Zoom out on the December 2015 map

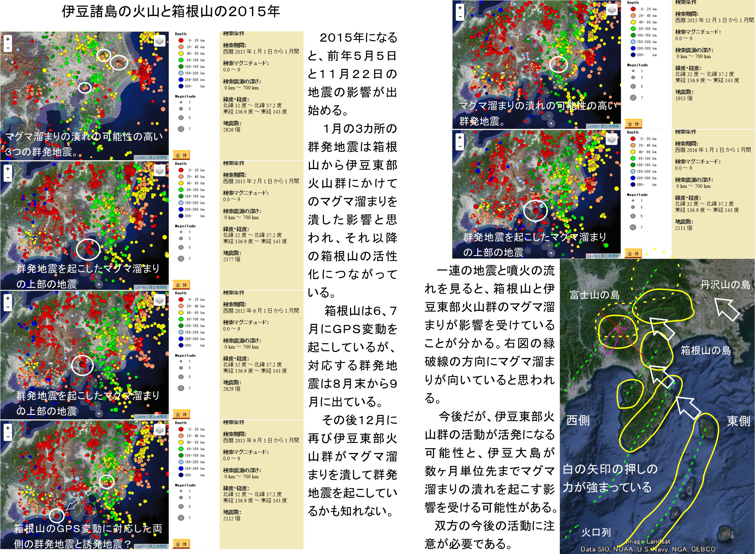coord(460,17)
